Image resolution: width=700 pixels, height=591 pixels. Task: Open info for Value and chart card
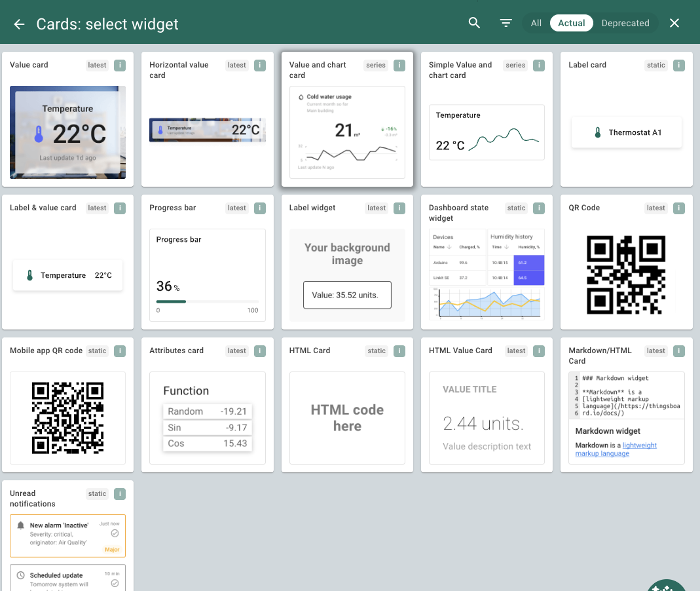[x=399, y=66]
